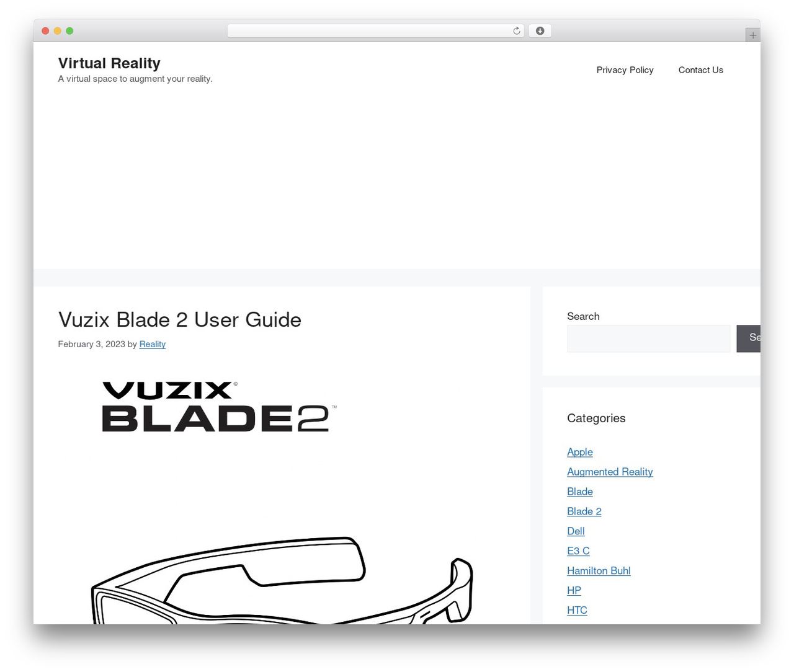Open the Apple category
Viewport: 794px width, 672px height.
point(579,452)
